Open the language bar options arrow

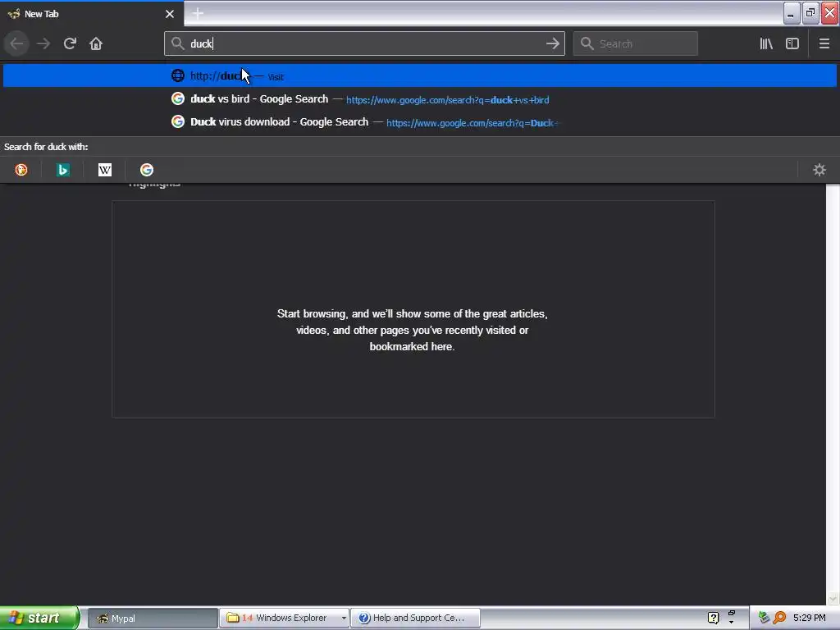[x=731, y=623]
